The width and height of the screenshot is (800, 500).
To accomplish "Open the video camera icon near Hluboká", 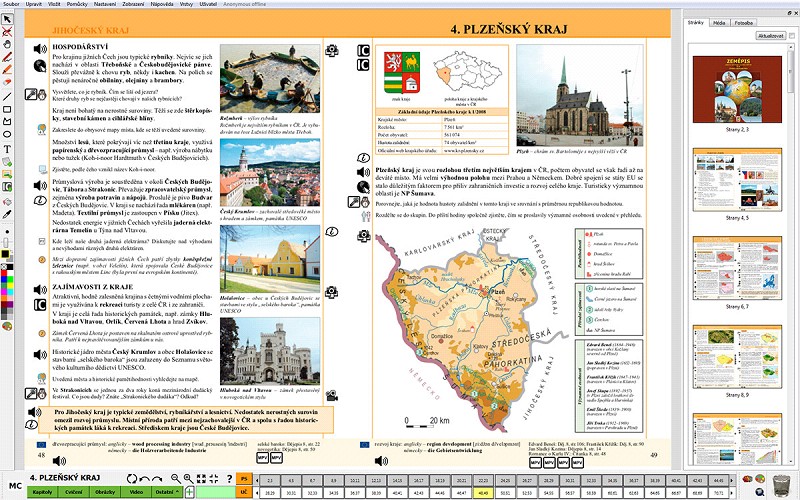I will (332, 395).
